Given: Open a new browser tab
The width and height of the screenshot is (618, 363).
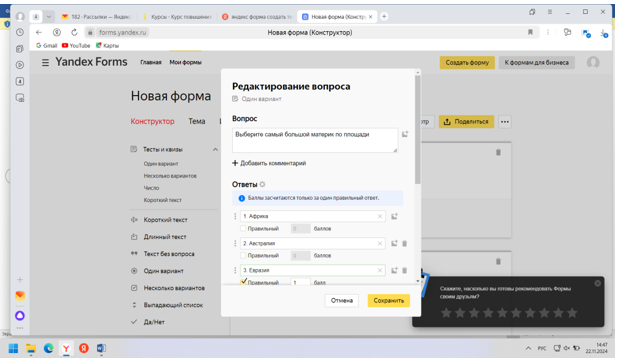Looking at the screenshot, I should 384,17.
